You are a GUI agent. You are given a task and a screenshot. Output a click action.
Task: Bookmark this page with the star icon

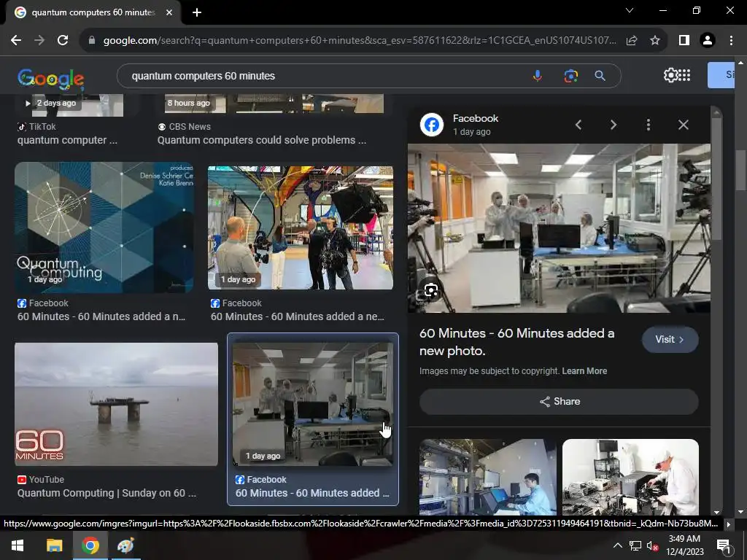[655, 41]
